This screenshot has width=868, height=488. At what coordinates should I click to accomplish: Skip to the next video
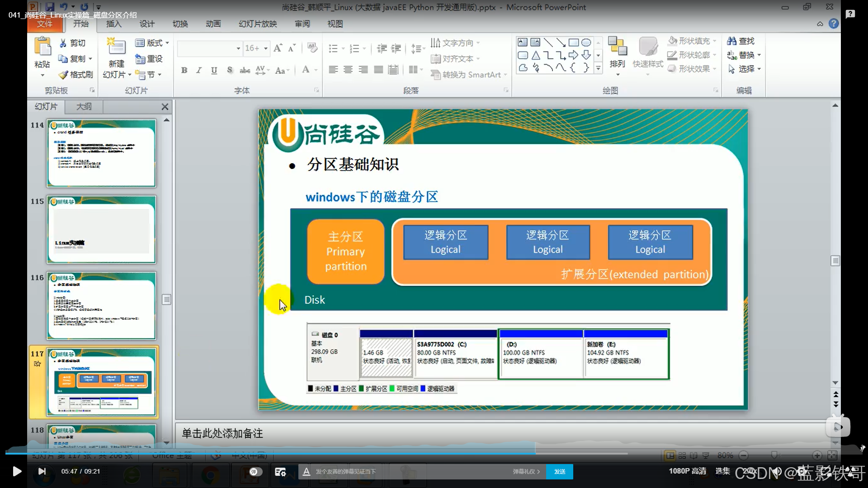click(42, 472)
